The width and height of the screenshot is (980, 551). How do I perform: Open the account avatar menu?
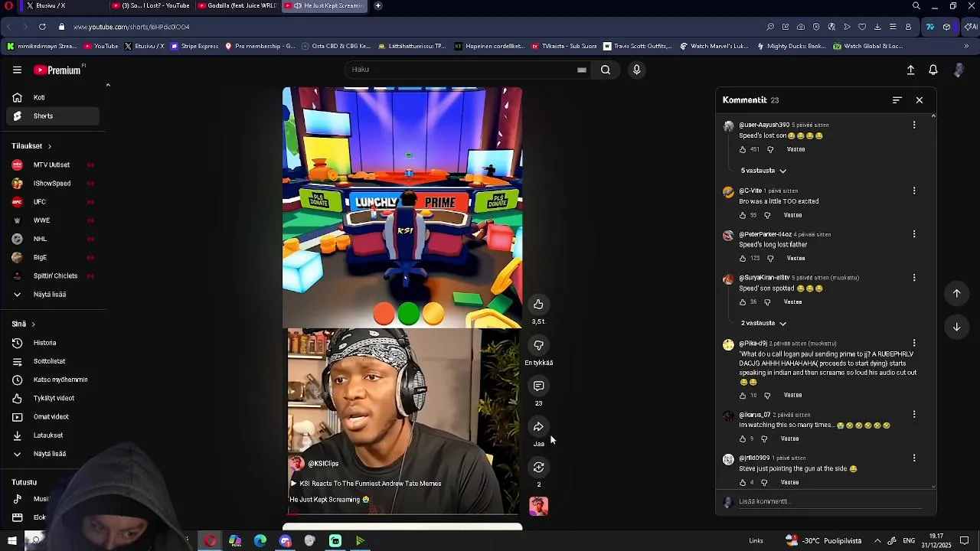coord(959,70)
